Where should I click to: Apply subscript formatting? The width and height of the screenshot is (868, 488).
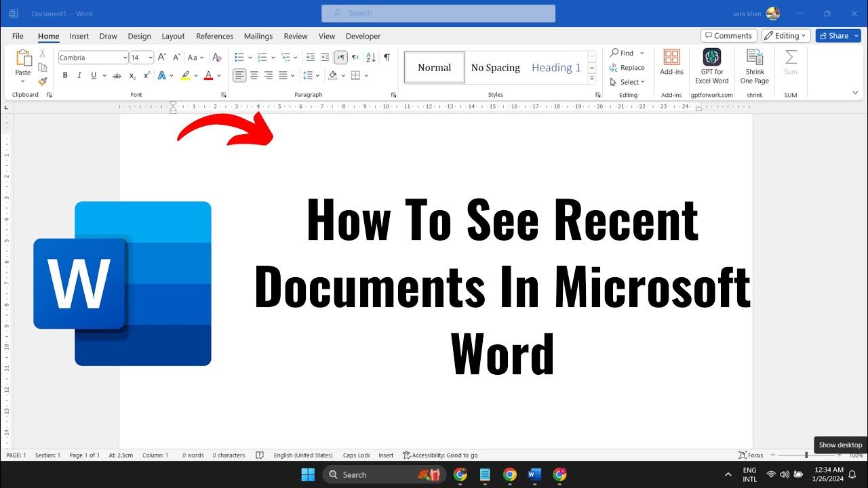tap(132, 75)
